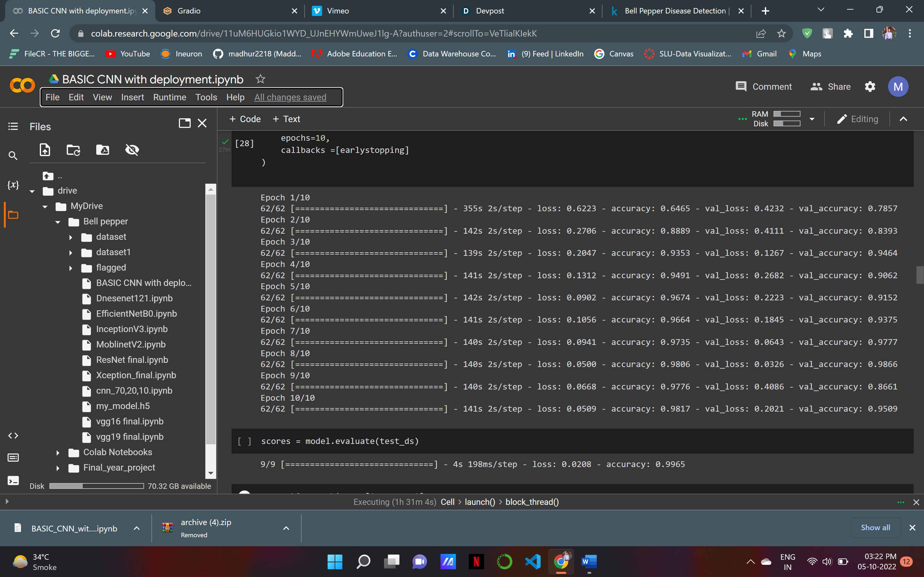The image size is (924, 577).
Task: Open notebook settings gear icon
Action: [870, 87]
